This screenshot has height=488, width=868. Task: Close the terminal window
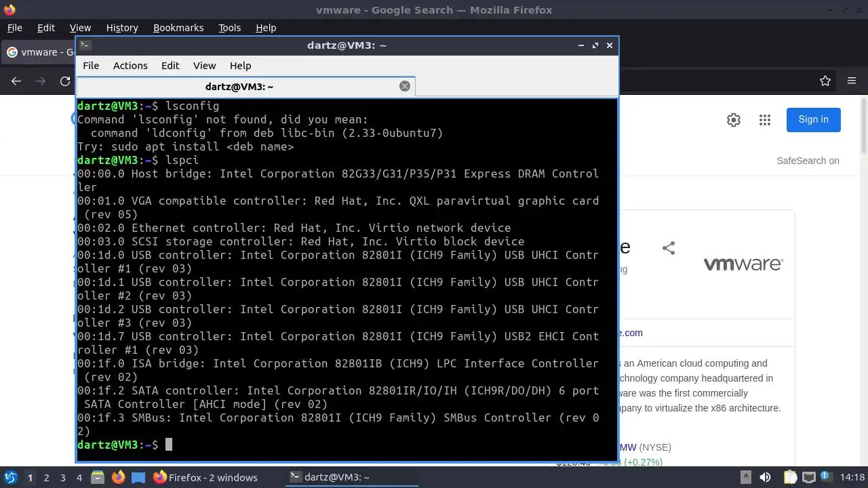[x=610, y=45]
